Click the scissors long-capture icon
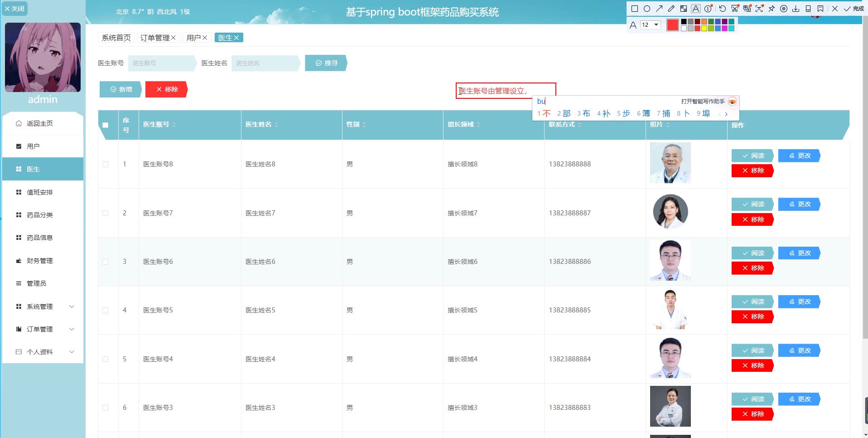Image resolution: width=868 pixels, height=438 pixels. pos(735,9)
